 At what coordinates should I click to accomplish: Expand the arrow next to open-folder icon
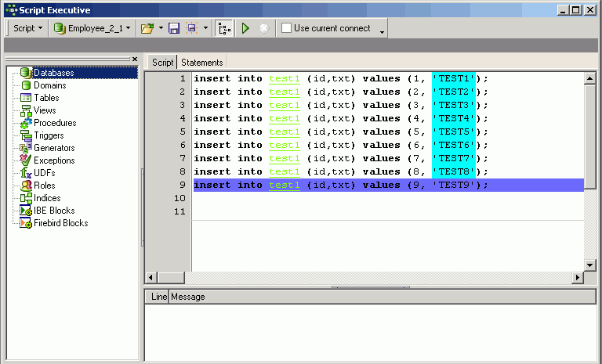(161, 28)
